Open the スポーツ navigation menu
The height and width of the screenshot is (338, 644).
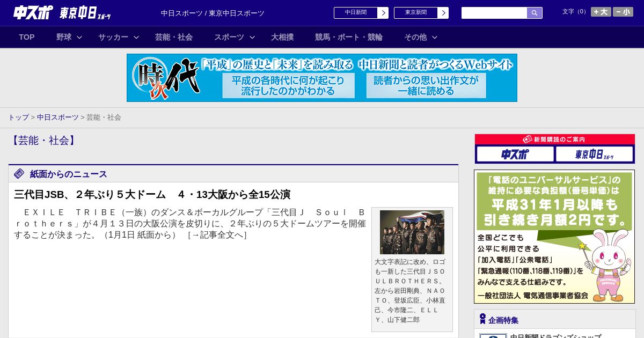[x=229, y=37]
